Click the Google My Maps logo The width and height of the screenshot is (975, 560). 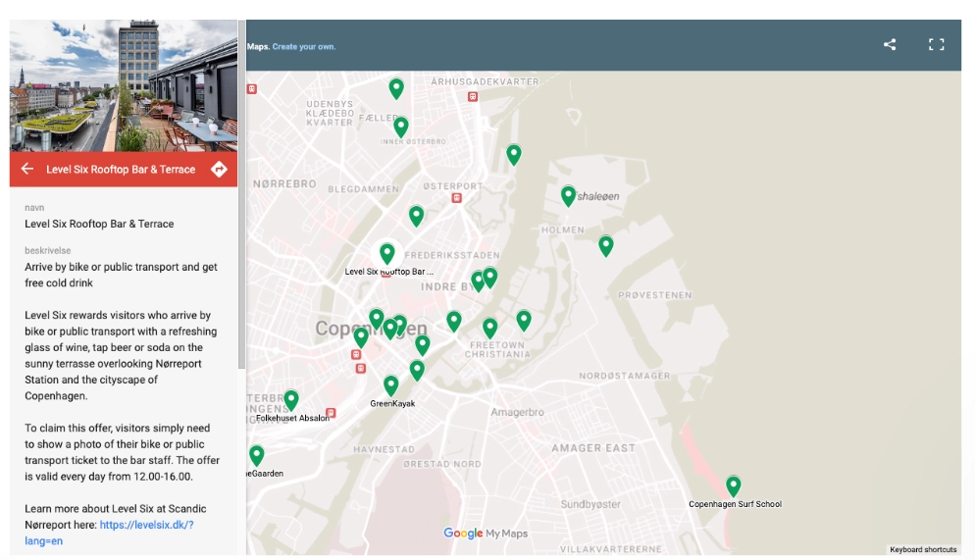click(486, 534)
